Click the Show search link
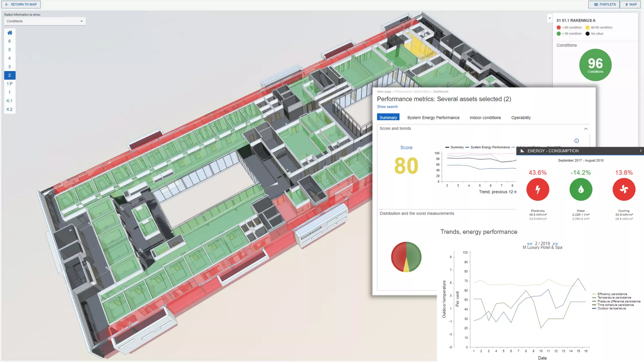The width and height of the screenshot is (644, 362). [x=387, y=107]
